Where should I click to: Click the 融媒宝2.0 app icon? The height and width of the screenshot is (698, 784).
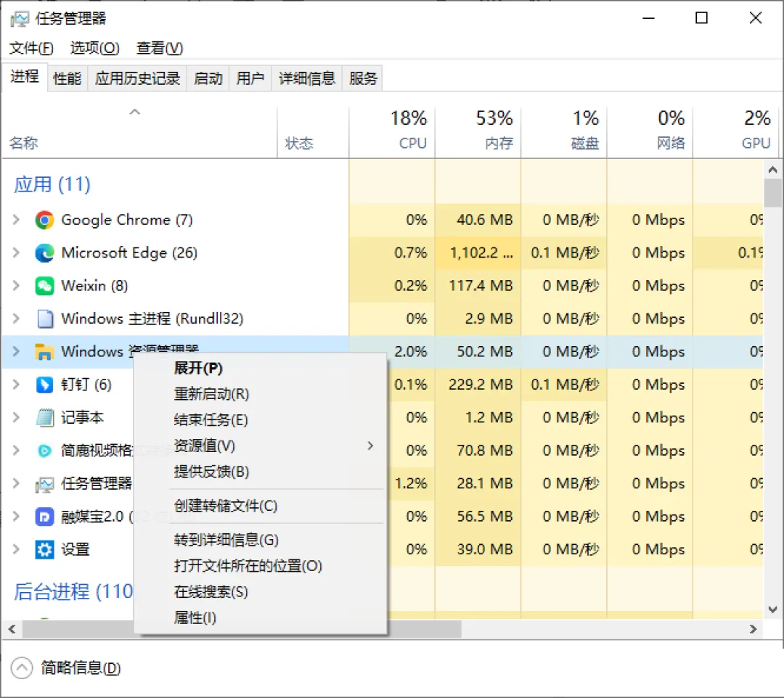pyautogui.click(x=45, y=517)
